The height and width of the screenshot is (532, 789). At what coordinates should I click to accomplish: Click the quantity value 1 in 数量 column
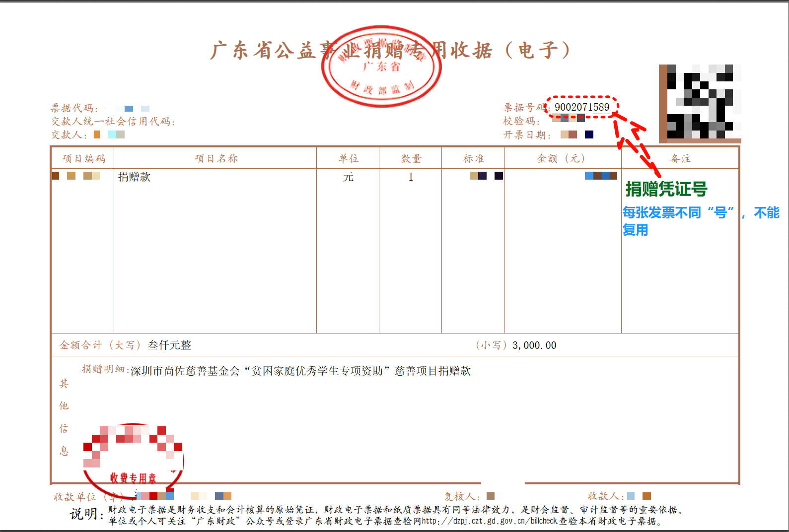[x=411, y=177]
